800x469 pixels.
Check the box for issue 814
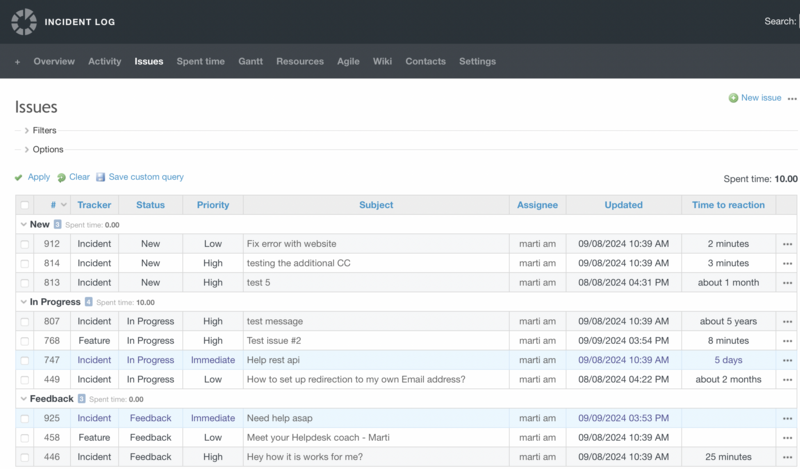[x=25, y=263]
